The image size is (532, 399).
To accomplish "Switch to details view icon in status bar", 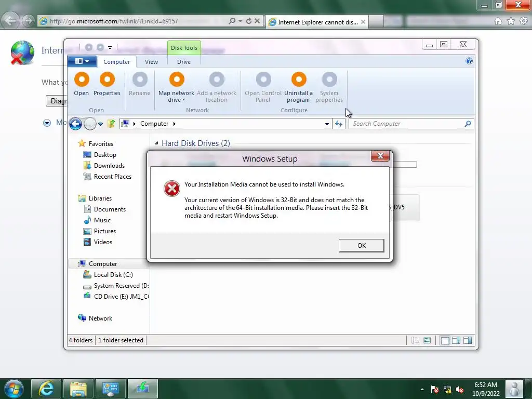I will pos(415,340).
